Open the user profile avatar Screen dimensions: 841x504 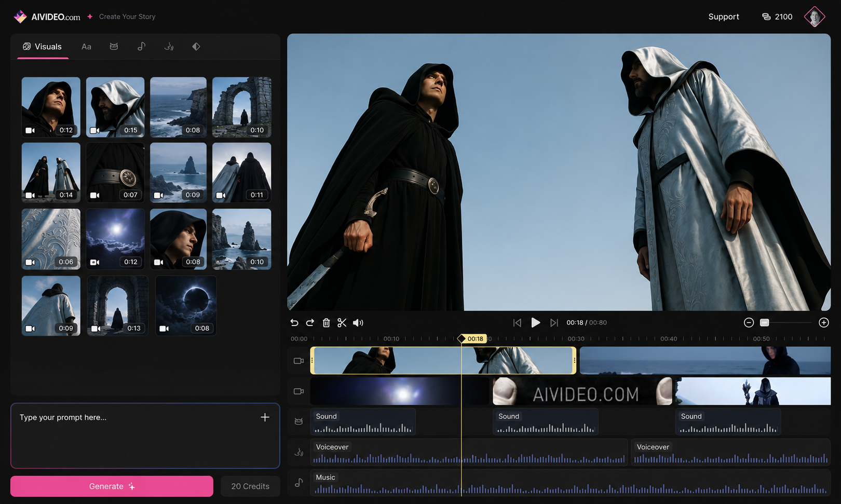815,17
